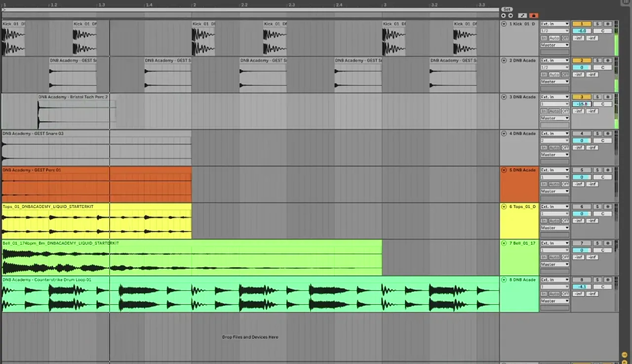Image resolution: width=632 pixels, height=364 pixels.
Task: Open track 1 Ext. In input dropdown
Action: (555, 24)
